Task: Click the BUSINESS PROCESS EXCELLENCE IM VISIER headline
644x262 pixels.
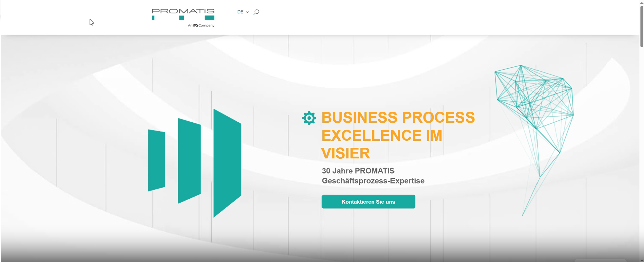Action: (398, 135)
